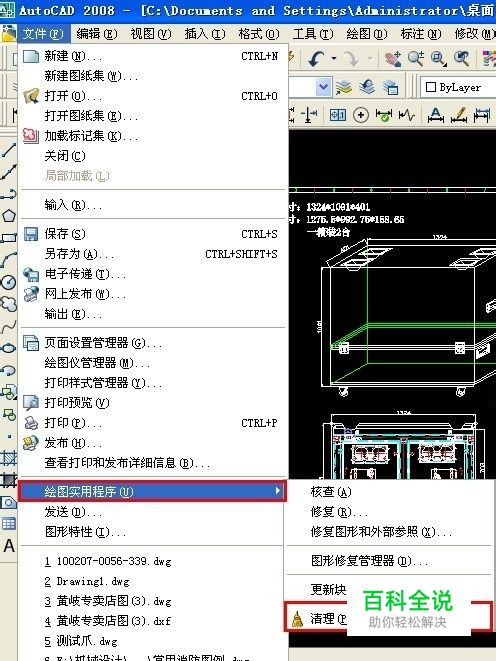Open 页面设置管理器(G) entry
This screenshot has width=496, height=661.
click(x=153, y=343)
